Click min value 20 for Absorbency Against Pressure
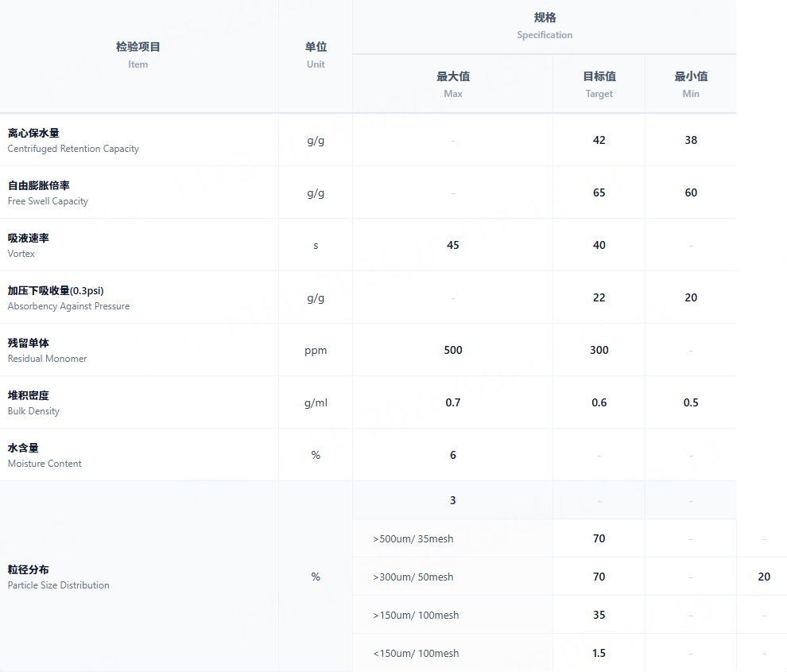 [691, 298]
